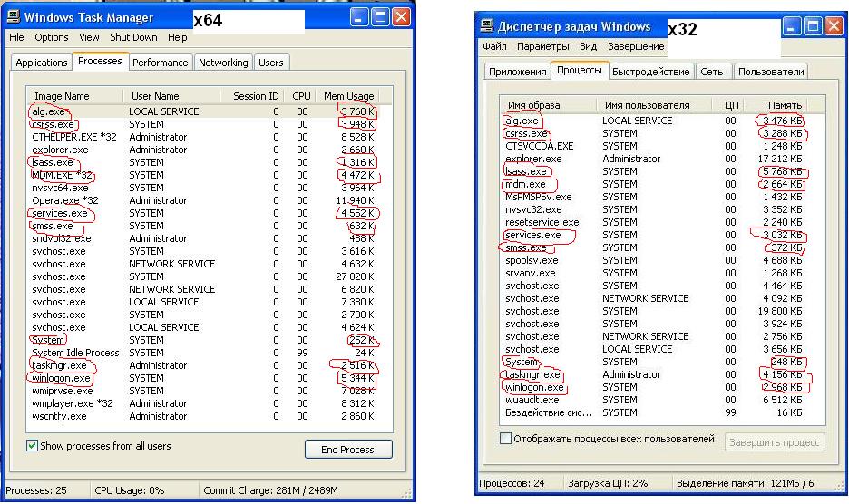Click the Завершить процесс button
This screenshot has width=849, height=504.
pos(775,442)
